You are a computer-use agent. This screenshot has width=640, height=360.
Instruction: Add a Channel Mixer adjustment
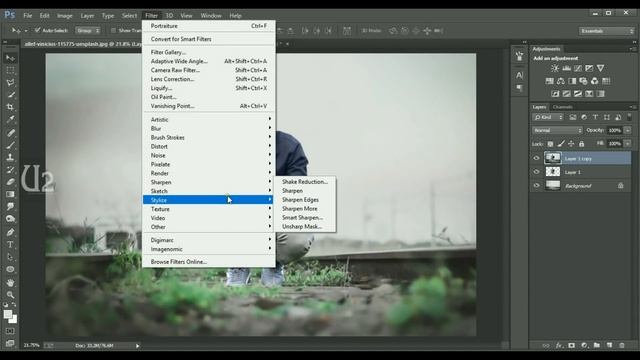[595, 81]
